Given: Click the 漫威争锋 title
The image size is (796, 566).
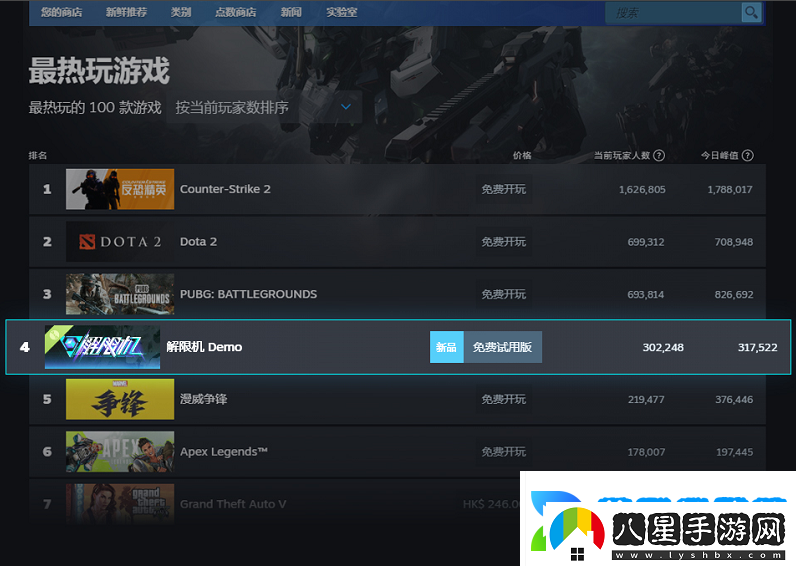Looking at the screenshot, I should pyautogui.click(x=204, y=399).
